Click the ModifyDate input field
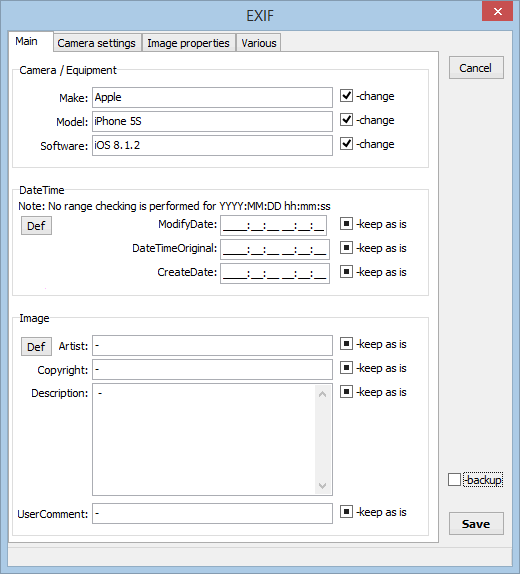The height and width of the screenshot is (574, 520). click(273, 226)
